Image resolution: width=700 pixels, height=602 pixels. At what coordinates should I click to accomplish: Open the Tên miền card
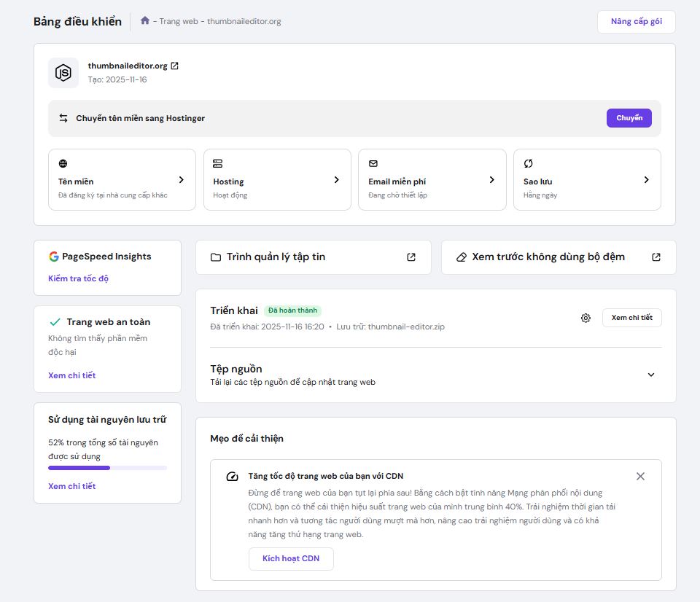click(x=122, y=180)
